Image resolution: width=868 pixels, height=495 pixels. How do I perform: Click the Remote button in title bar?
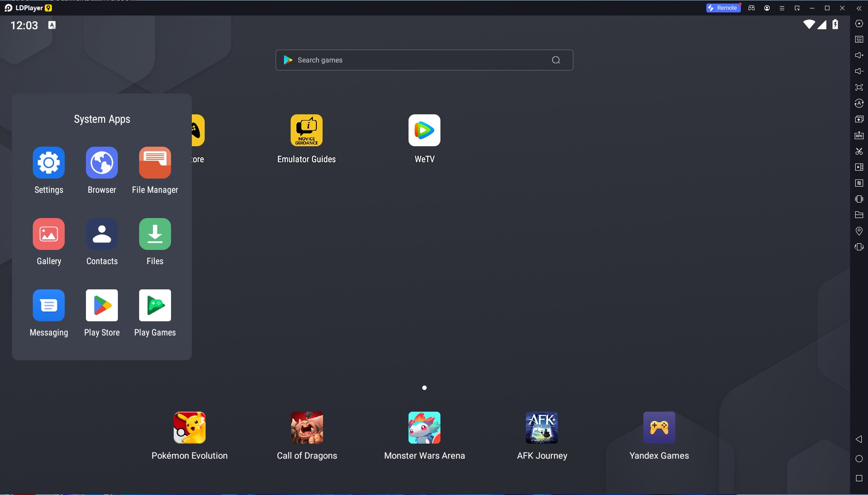pos(723,8)
